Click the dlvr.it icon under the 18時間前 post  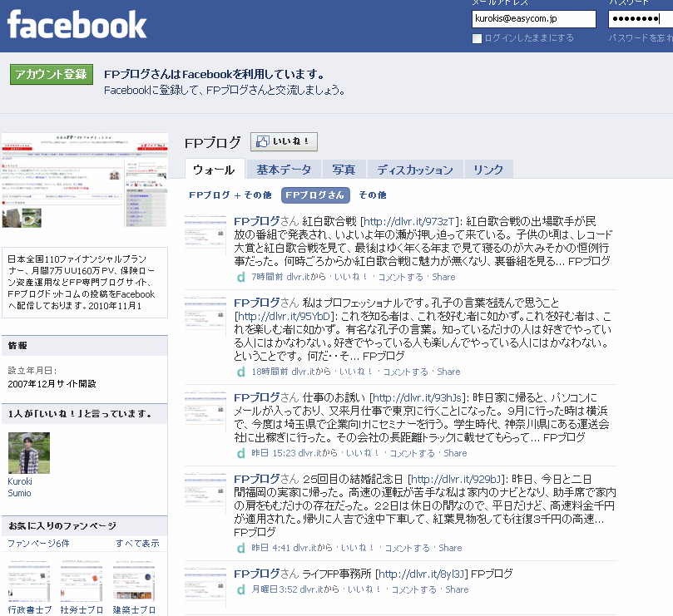[x=241, y=372]
